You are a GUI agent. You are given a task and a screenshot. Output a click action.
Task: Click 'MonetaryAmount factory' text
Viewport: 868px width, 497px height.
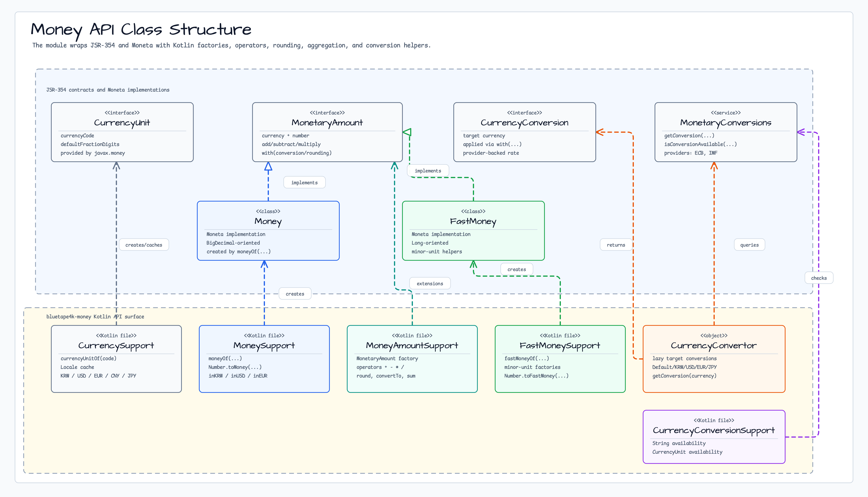click(387, 358)
